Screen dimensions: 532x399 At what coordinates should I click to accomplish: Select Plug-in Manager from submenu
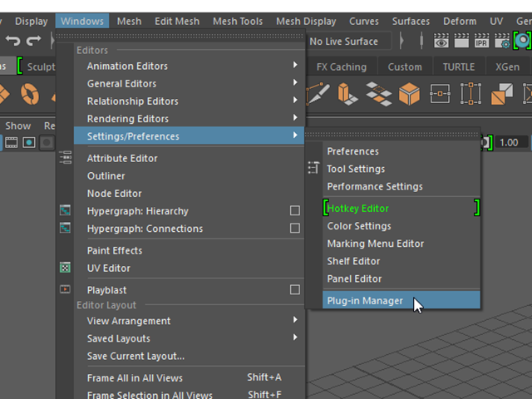point(401,300)
